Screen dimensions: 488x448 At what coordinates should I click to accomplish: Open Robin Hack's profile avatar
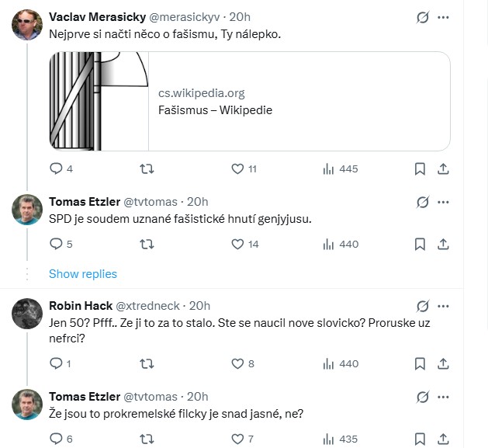point(27,313)
